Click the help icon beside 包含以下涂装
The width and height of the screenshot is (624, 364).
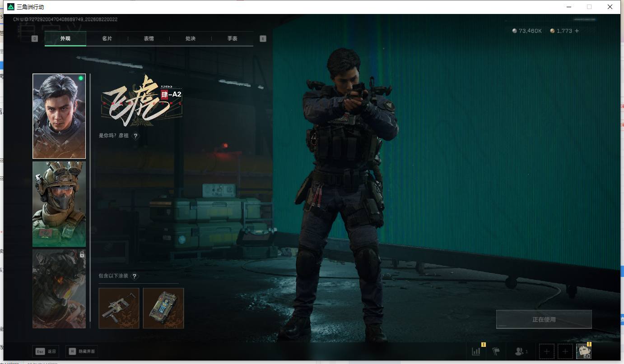click(134, 276)
